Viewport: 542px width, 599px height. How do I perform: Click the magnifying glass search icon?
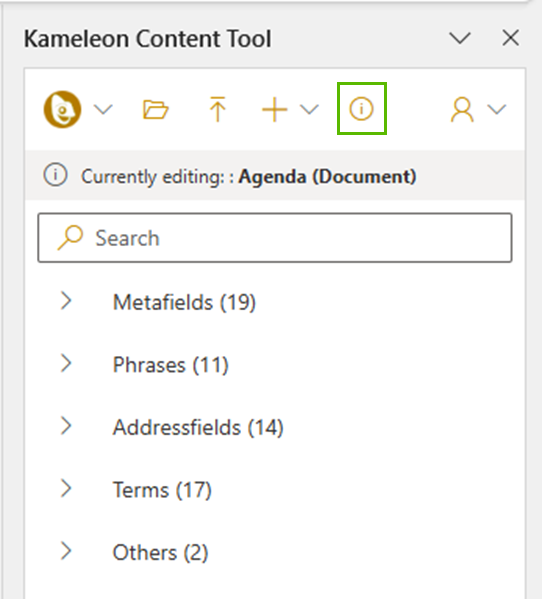[70, 238]
